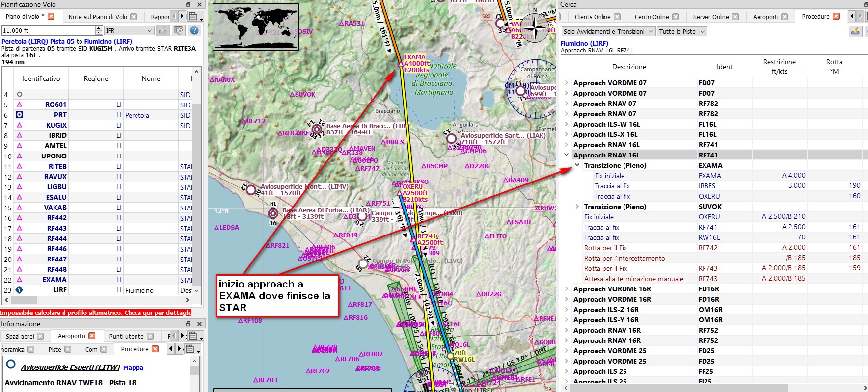This screenshot has height=392, width=868.
Task: Click the red Impossibile calcolare il profilo message
Action: click(96, 313)
